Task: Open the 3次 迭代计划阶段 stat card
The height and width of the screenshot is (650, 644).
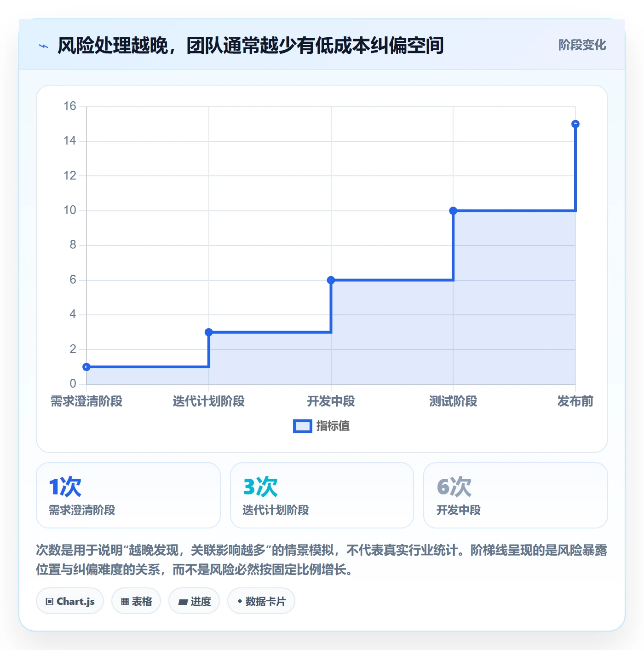Action: pos(322,495)
